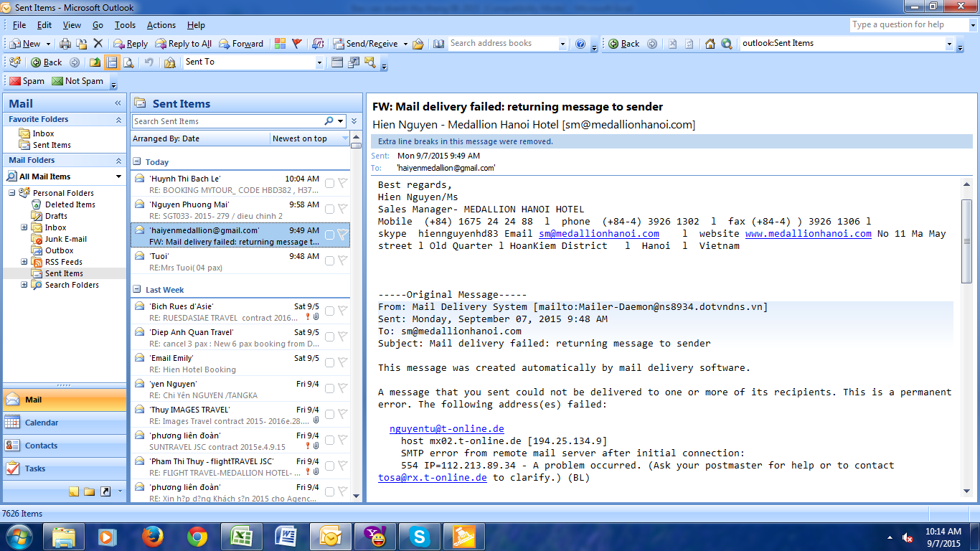Click the Spam red envelope button
The image size is (980, 551).
pyautogui.click(x=27, y=81)
